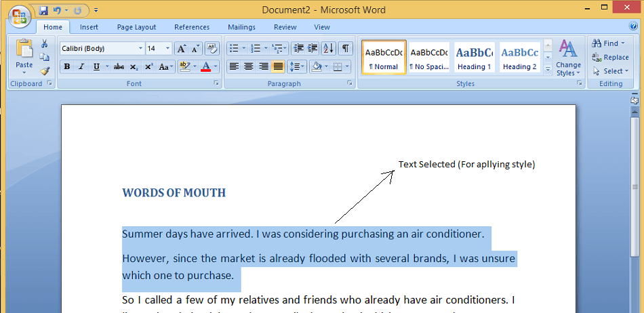The image size is (644, 313).
Task: Switch to the Page Layout tab
Action: pyautogui.click(x=136, y=27)
